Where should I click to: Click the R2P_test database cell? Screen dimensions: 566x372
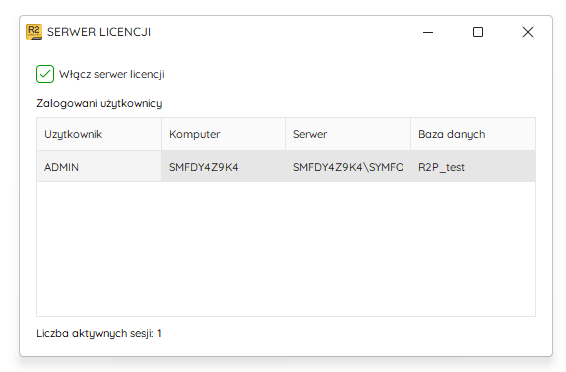473,167
